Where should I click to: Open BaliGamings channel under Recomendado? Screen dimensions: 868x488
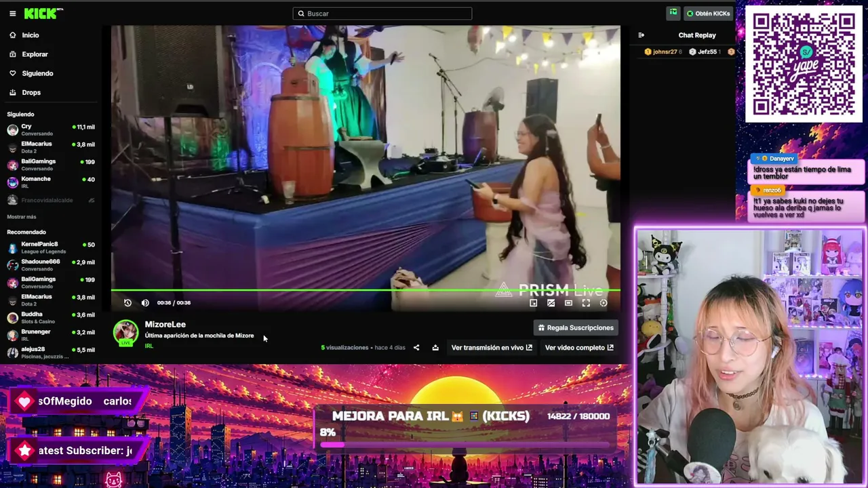tap(50, 283)
